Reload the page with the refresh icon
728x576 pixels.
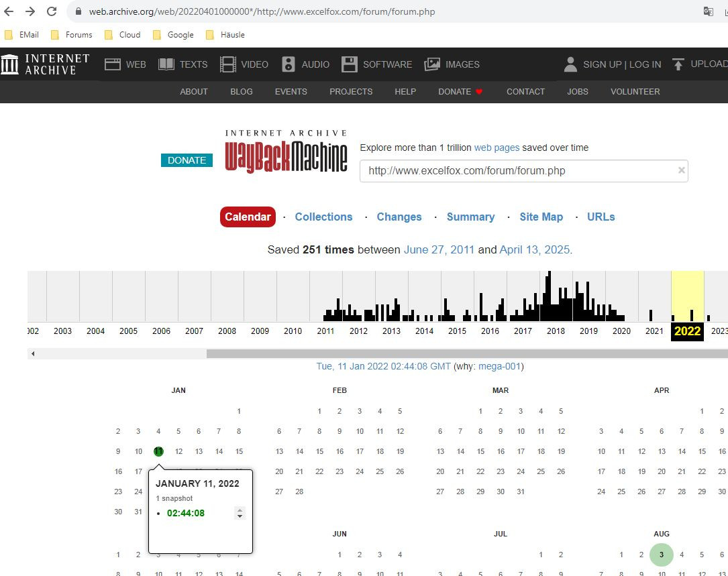52,11
